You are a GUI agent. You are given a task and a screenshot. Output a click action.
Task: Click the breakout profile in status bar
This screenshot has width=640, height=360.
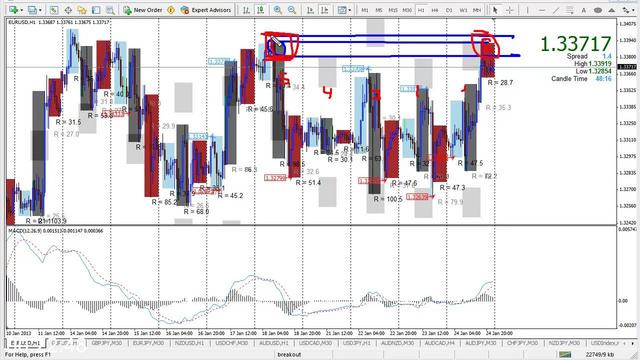tap(289, 355)
